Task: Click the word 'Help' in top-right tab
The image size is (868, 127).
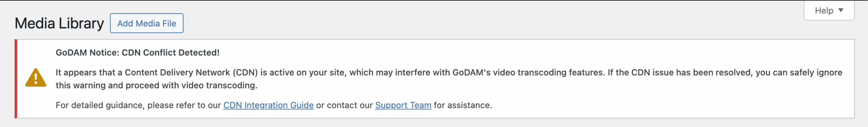Action: pos(824,10)
